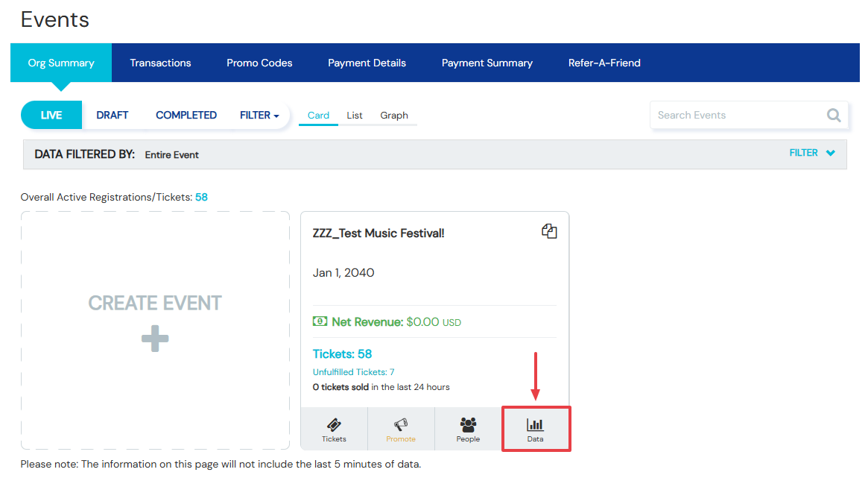Click the Net Revenue money icon
This screenshot has width=868, height=481.
click(x=320, y=321)
